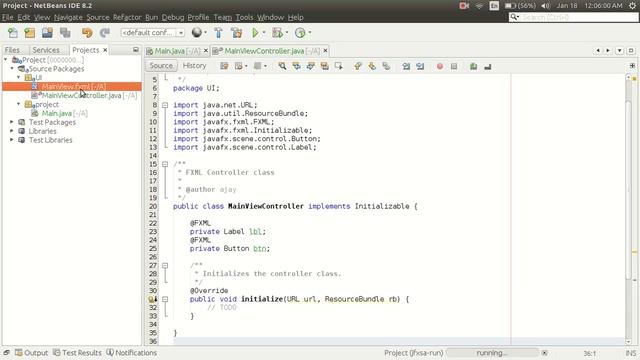The height and width of the screenshot is (360, 640).
Task: Collapse the Project root tree node
Action: 6,60
